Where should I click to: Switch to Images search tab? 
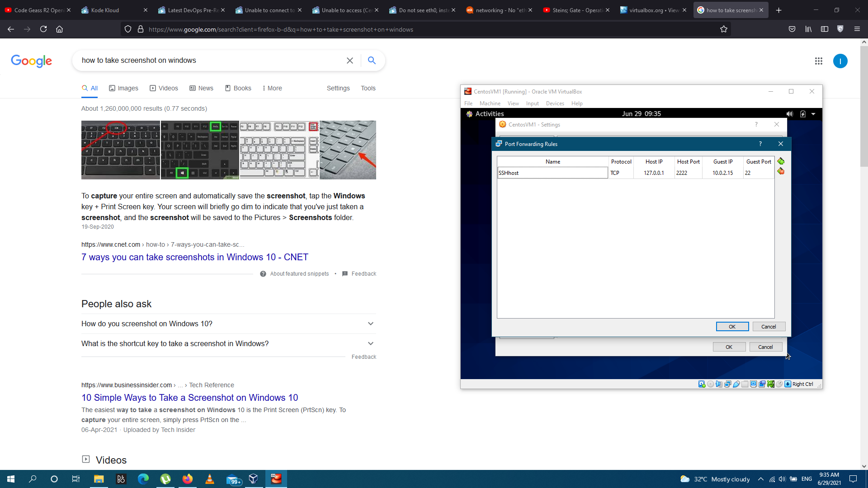[123, 88]
